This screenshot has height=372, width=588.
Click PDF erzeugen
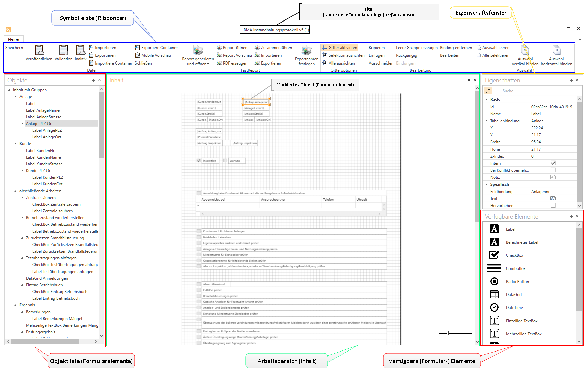tap(232, 63)
